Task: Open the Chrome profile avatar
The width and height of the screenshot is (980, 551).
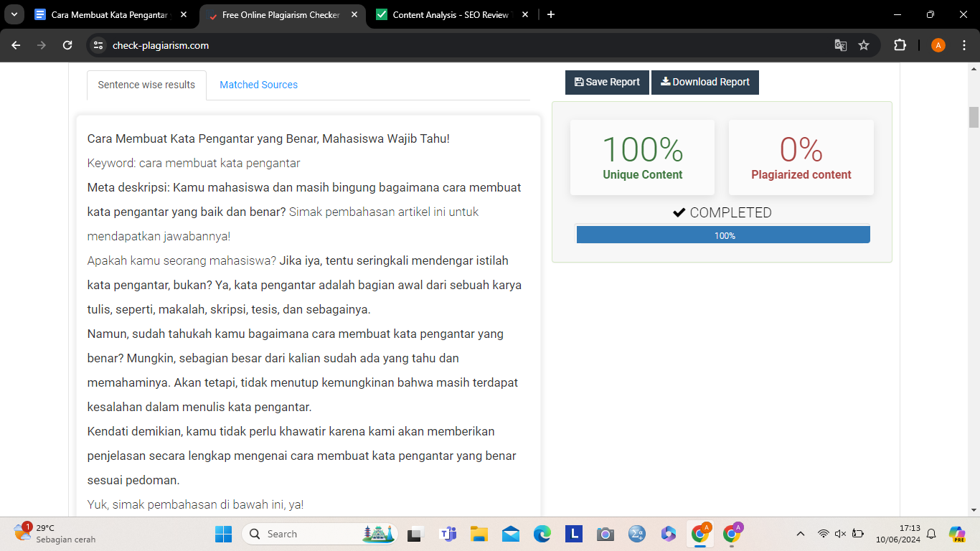Action: click(x=938, y=45)
